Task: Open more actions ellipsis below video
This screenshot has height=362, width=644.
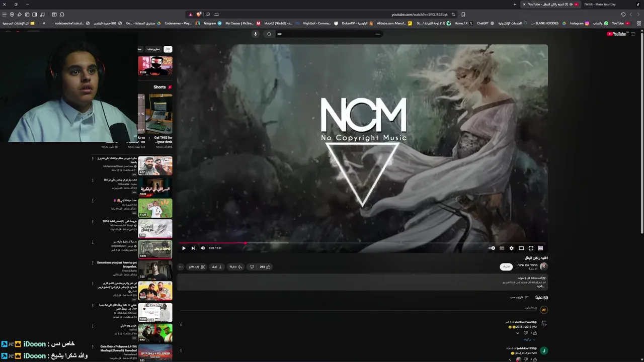Action: point(181,267)
